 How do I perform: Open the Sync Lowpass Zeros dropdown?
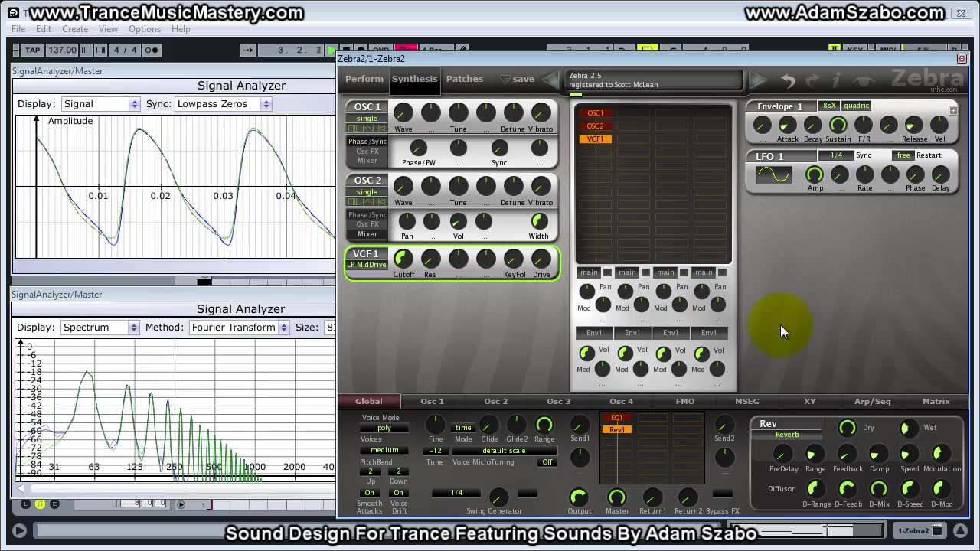point(223,104)
